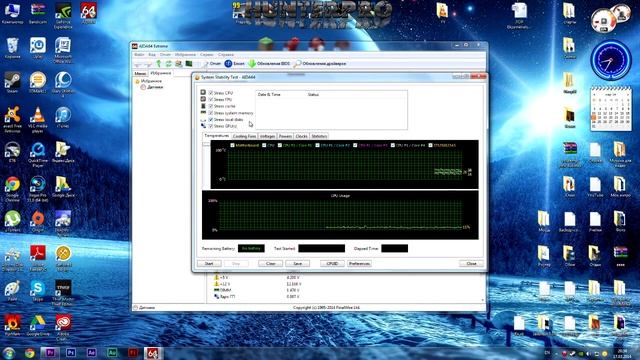Open the Adobe Creative Cloud desktop icon
The width and height of the screenshot is (640, 360).
(63, 327)
